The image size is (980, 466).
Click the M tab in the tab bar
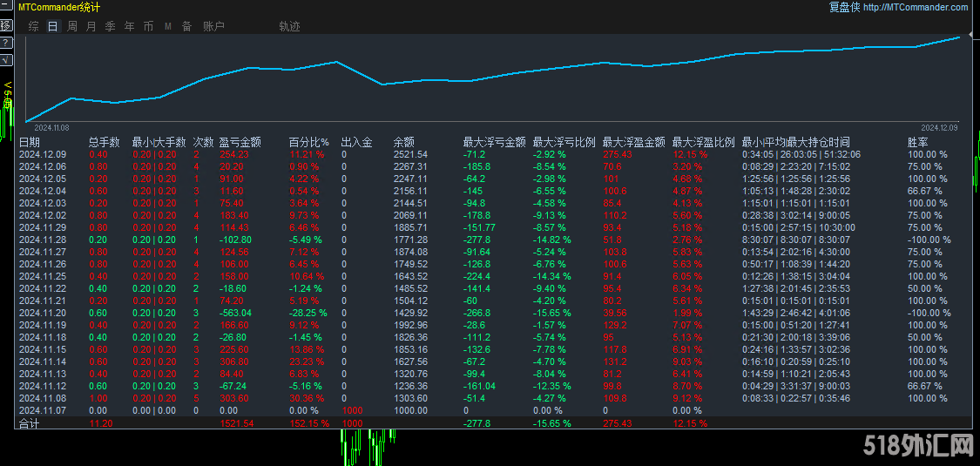click(167, 27)
